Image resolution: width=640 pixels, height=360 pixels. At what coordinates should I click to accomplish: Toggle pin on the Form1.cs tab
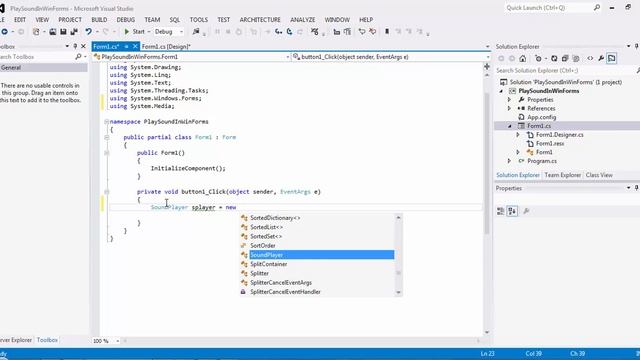pyautogui.click(x=127, y=47)
